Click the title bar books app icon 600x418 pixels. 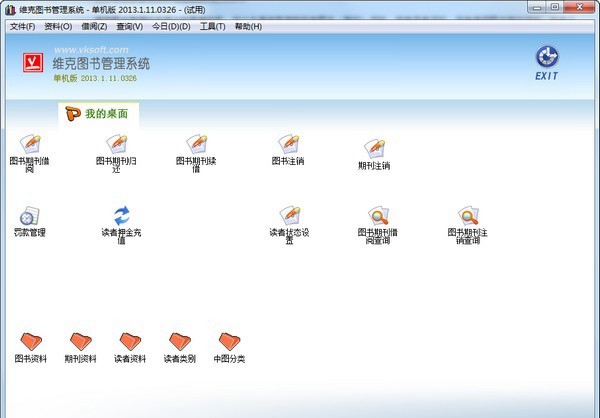click(10, 10)
